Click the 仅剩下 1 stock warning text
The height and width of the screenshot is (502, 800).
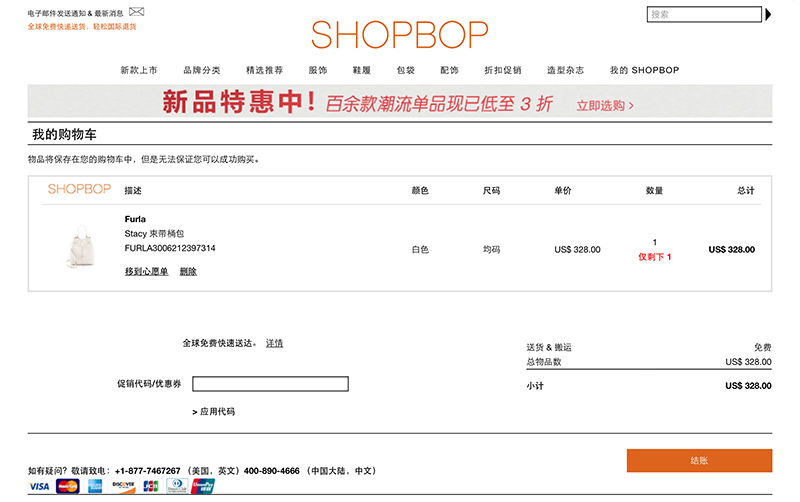655,257
